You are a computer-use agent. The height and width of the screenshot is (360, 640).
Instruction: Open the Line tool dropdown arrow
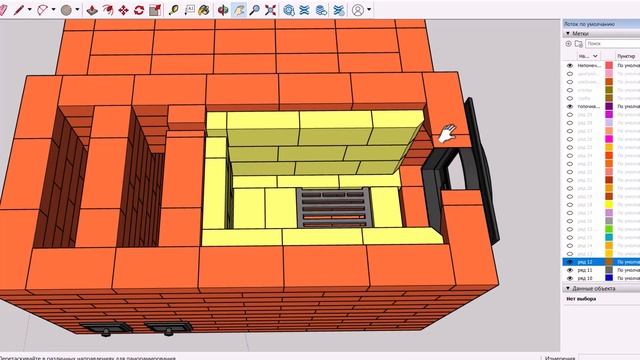point(30,10)
